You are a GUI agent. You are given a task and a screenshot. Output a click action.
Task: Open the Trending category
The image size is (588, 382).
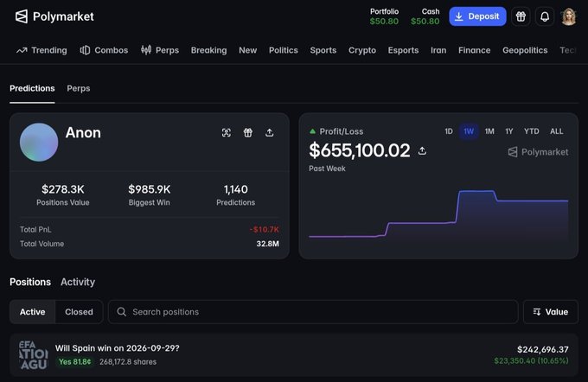[42, 50]
